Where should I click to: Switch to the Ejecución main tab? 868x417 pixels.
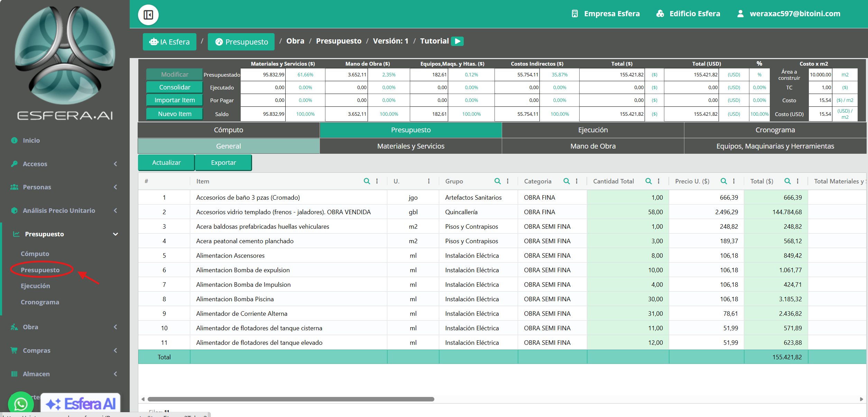click(x=593, y=130)
